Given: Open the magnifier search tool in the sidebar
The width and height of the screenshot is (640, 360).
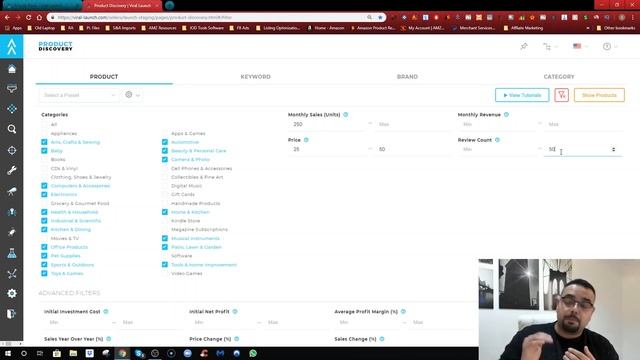Looking at the screenshot, I should tap(12, 129).
